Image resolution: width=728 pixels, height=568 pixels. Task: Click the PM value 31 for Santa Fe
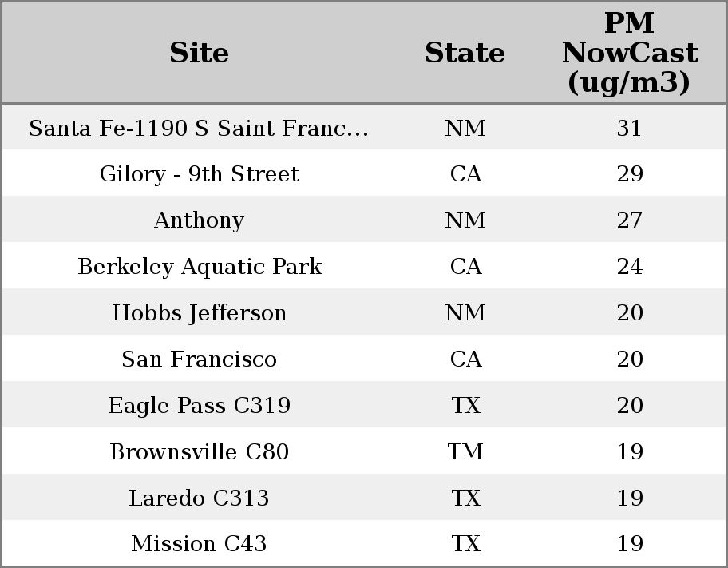(x=629, y=128)
